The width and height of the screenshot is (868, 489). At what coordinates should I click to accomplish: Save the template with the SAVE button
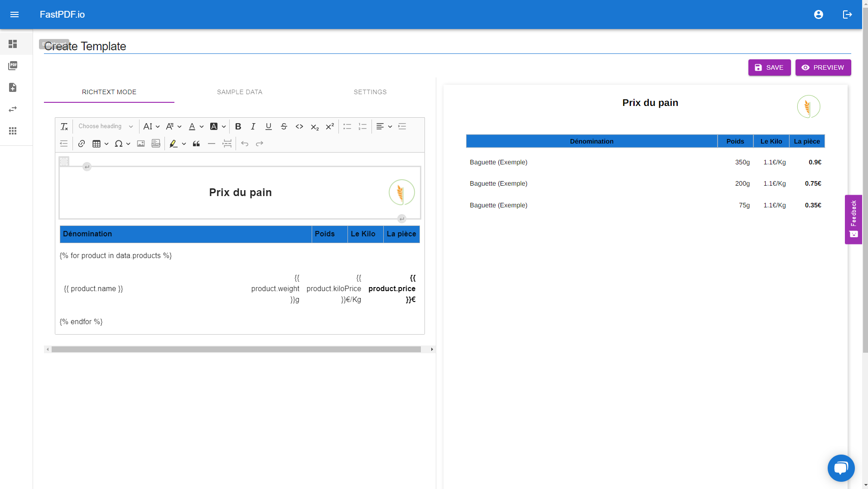[x=769, y=67]
